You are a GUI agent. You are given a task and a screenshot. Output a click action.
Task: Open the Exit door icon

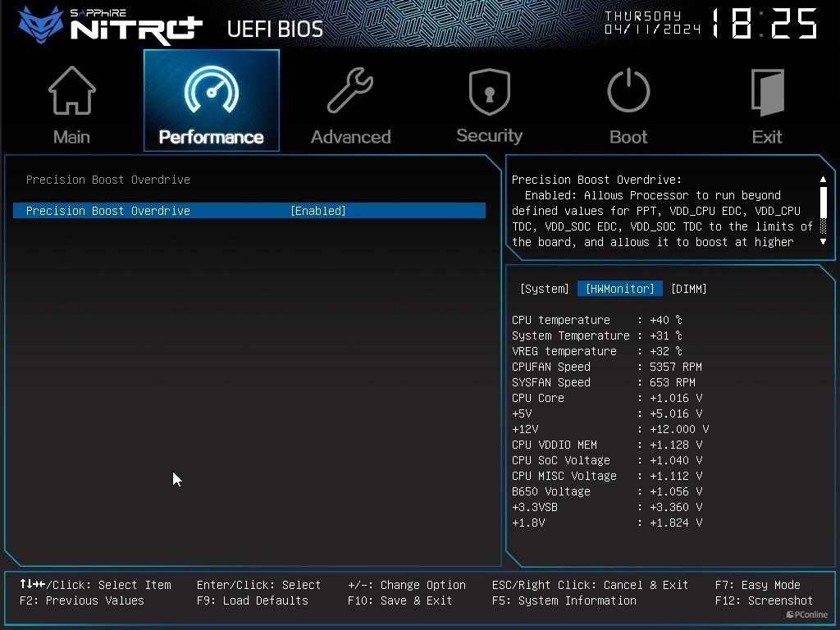tap(767, 92)
